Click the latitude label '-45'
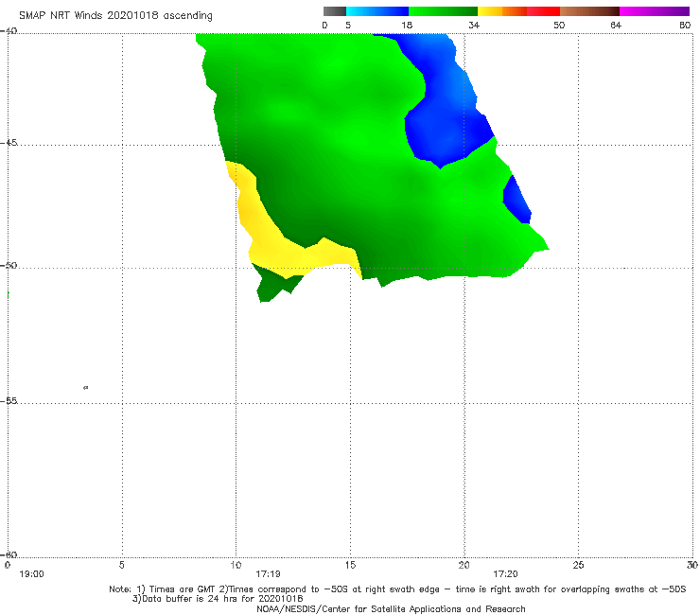 (9, 143)
